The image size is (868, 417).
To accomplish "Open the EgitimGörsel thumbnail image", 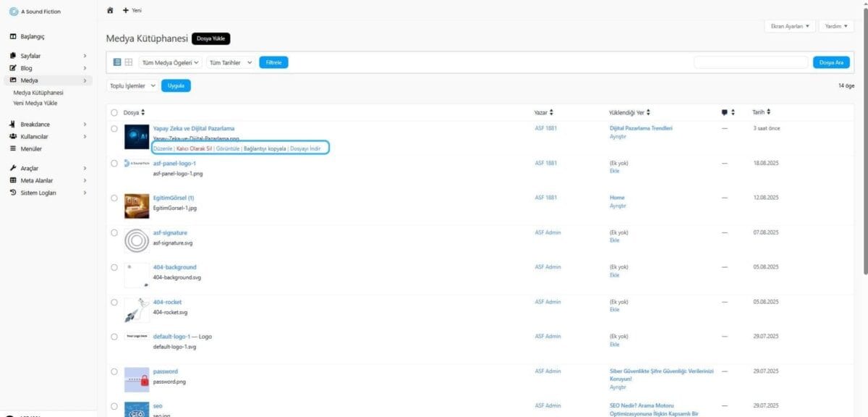I will coord(137,206).
